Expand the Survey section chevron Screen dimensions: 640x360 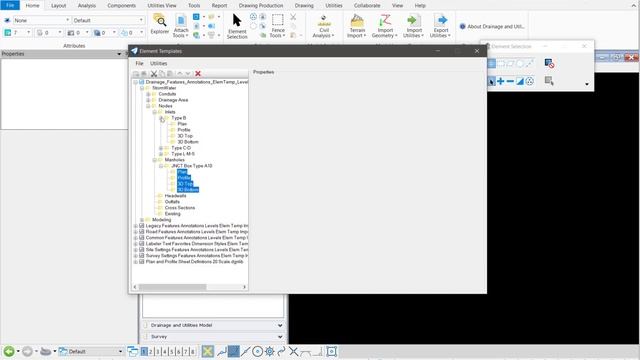pos(280,337)
